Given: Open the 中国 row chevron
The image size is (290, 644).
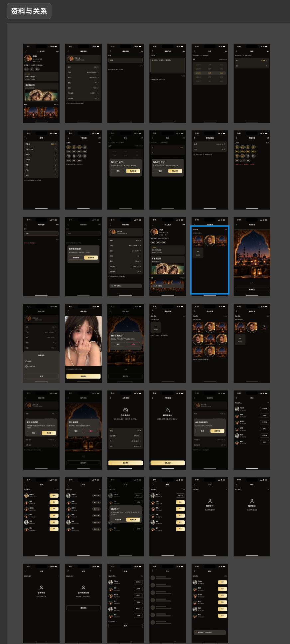Looking at the screenshot, I should click(x=56, y=175).
